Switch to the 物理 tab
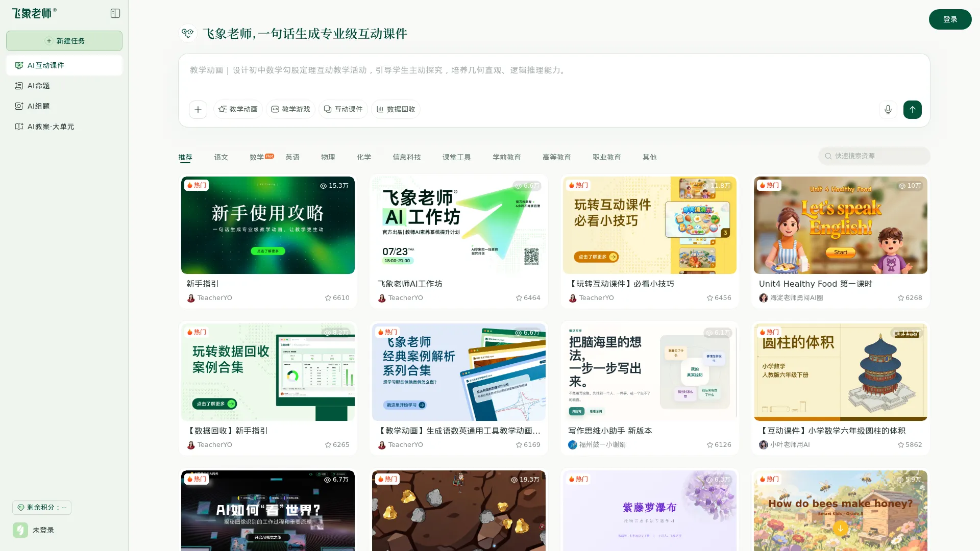 328,157
